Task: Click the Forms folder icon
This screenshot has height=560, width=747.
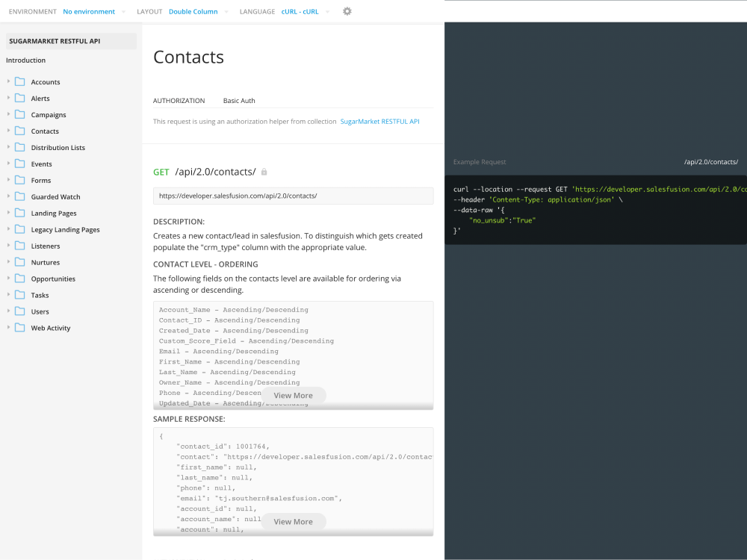Action: tap(19, 180)
